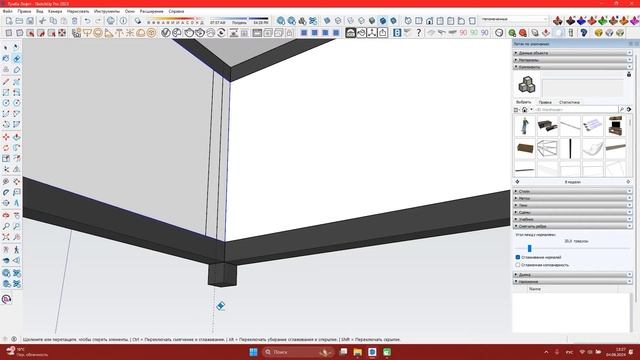Expand the Сцены panel
Viewport: 640px width, 360px height.
click(x=573, y=212)
